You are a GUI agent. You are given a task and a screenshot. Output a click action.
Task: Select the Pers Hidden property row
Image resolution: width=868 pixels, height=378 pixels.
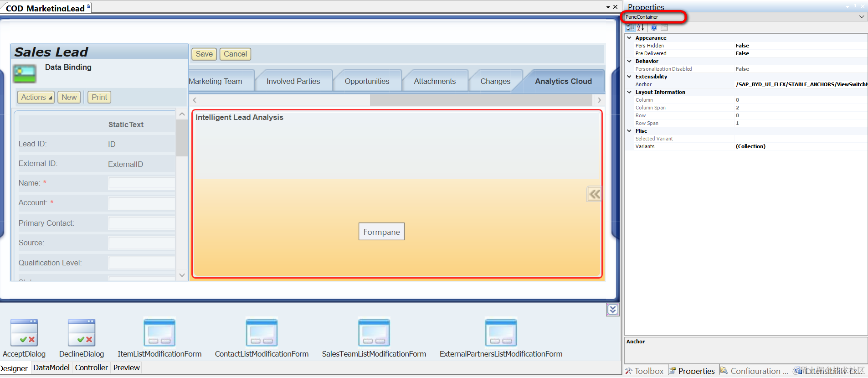point(746,46)
